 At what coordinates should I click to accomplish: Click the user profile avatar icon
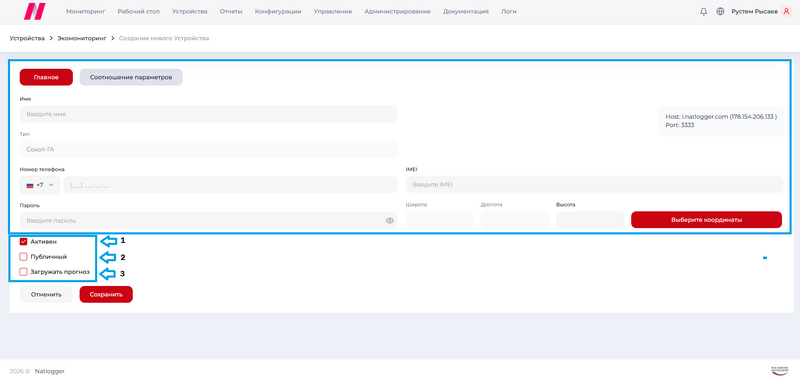(786, 11)
